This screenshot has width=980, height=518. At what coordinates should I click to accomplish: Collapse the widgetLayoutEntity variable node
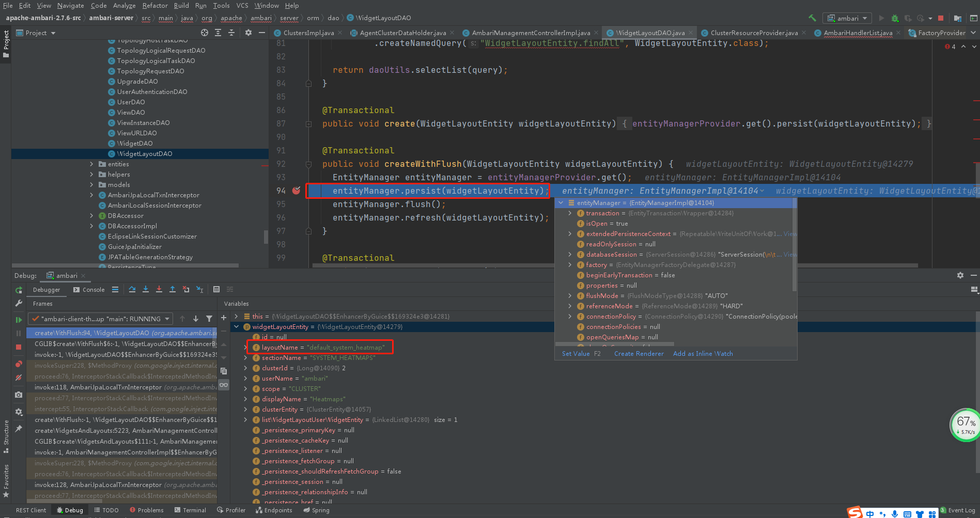tap(237, 326)
